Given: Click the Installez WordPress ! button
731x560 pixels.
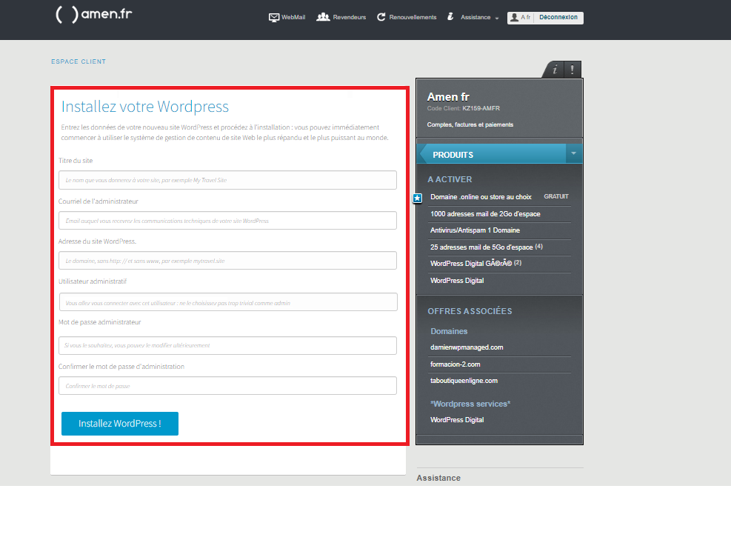Looking at the screenshot, I should coord(120,424).
